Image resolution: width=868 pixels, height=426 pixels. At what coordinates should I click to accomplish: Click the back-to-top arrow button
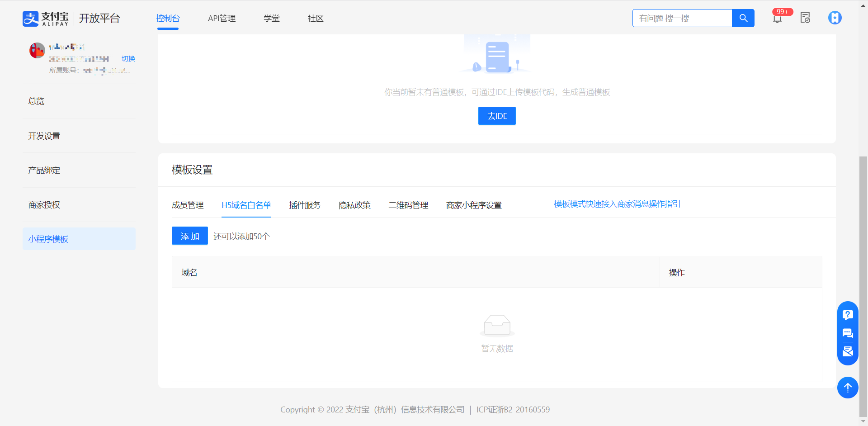coord(848,388)
